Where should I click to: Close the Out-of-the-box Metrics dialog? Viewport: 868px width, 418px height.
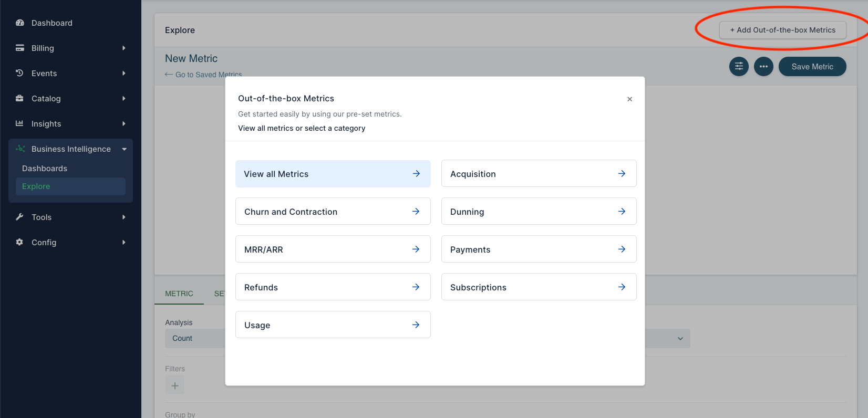coord(629,99)
